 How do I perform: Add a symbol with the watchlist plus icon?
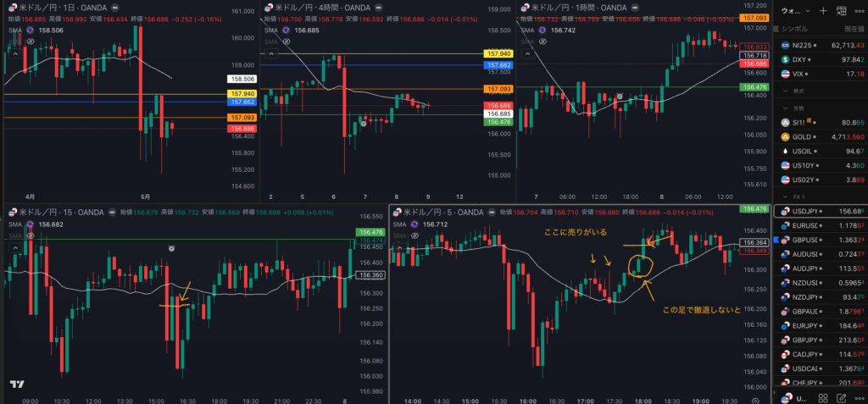[x=824, y=10]
